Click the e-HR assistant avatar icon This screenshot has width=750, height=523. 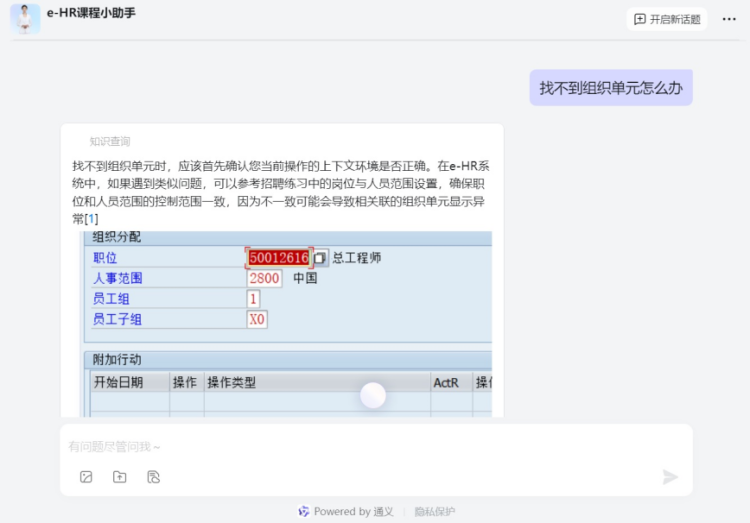[x=25, y=18]
